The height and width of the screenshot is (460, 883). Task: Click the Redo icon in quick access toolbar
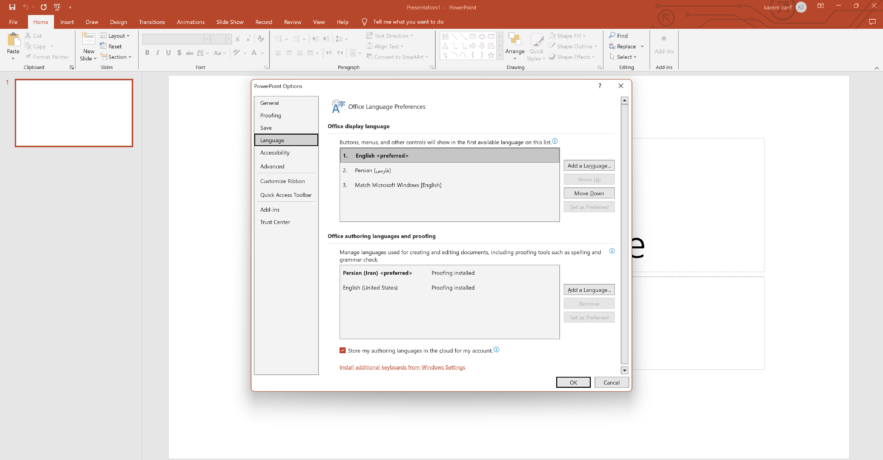[43, 7]
